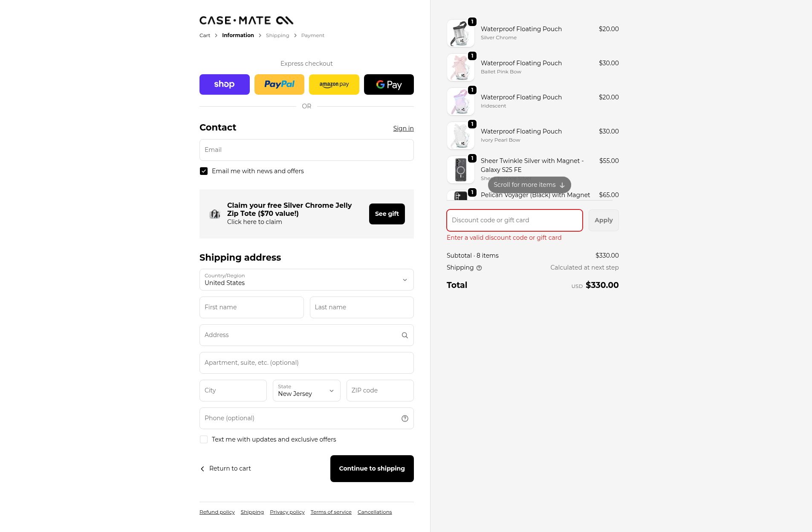Click the Case-Mate logo
812x532 pixels.
point(246,20)
